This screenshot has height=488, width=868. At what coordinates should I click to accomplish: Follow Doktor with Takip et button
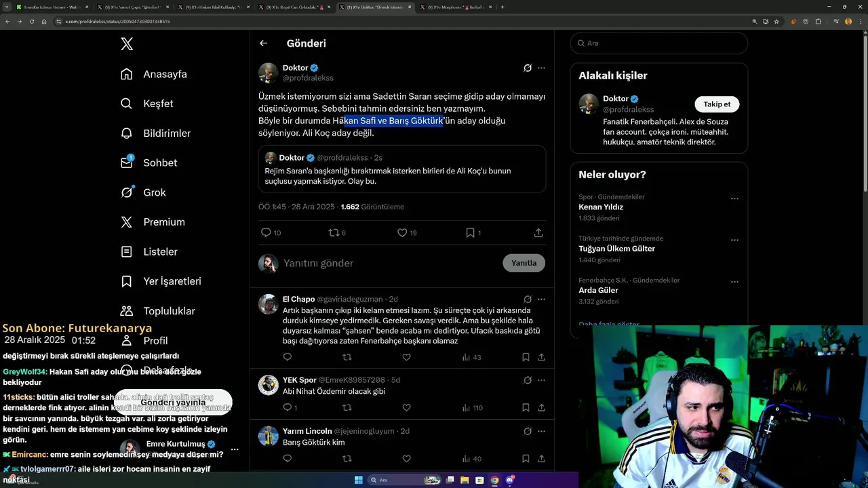717,104
